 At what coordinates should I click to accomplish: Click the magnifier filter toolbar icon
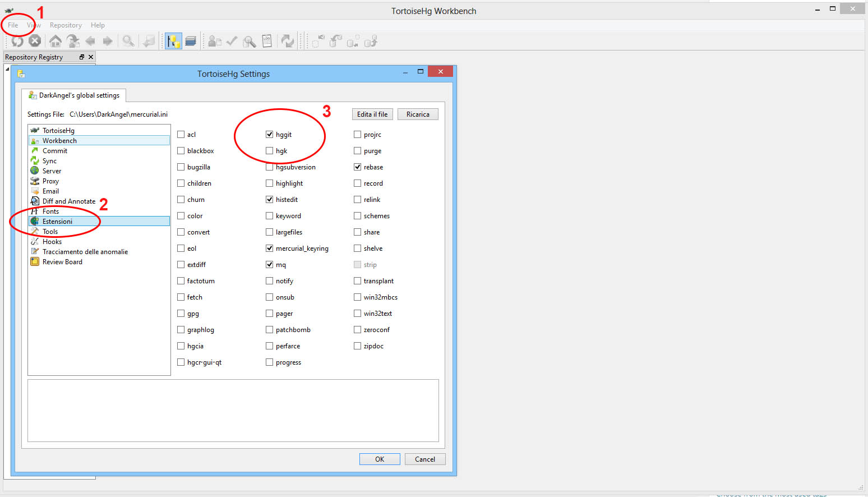point(128,41)
